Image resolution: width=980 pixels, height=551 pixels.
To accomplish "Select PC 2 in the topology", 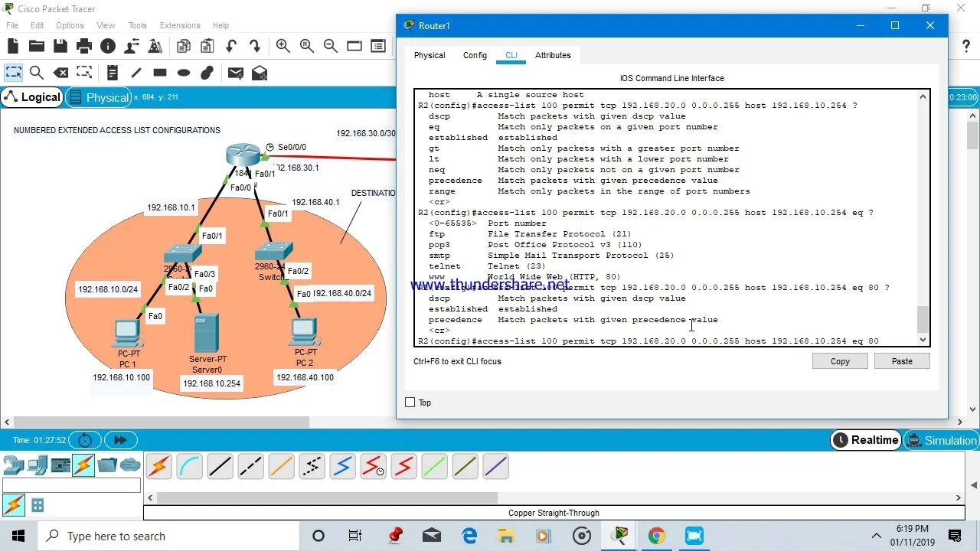I will (304, 332).
